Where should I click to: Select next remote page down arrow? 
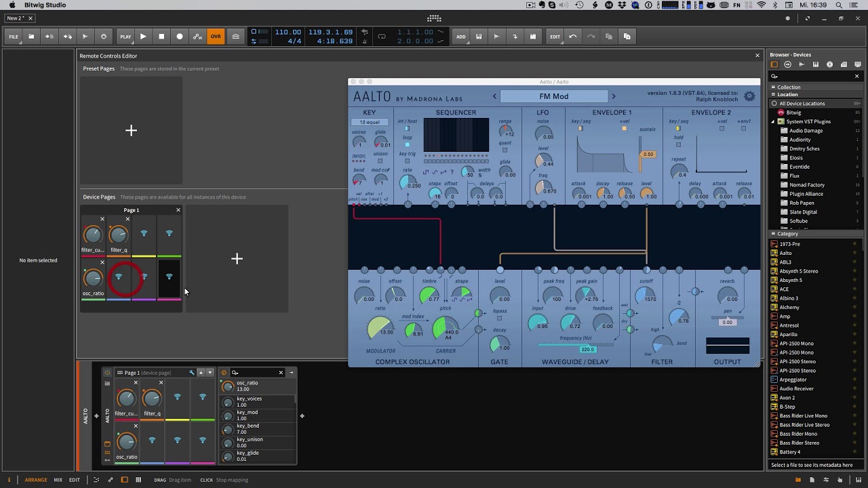tap(210, 373)
